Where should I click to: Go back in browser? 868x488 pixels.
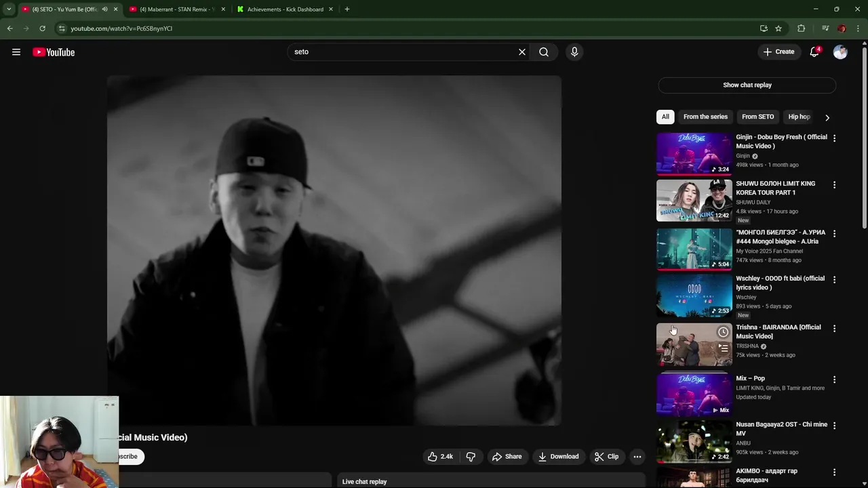coord(9,28)
